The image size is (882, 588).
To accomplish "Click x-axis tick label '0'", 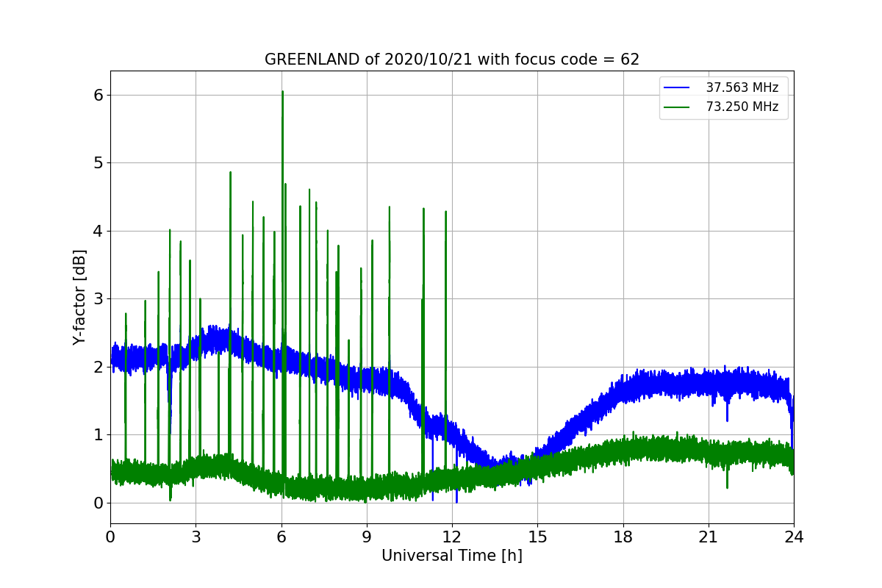I will pyautogui.click(x=110, y=537).
